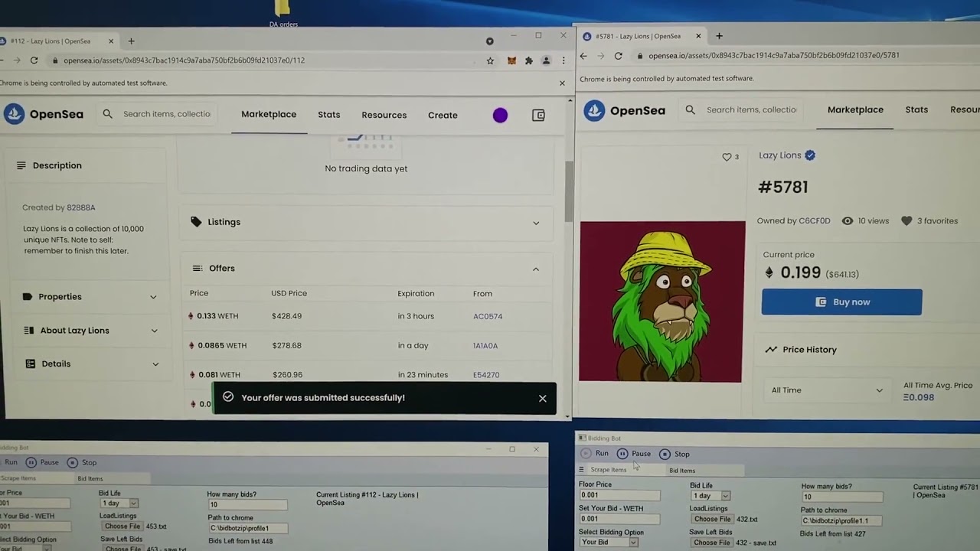Open the extensions puzzle icon
Image resolution: width=980 pixels, height=551 pixels.
click(x=528, y=60)
